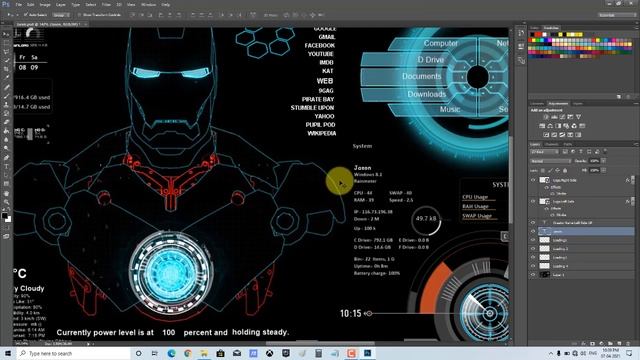Open the layer filter Kind dropdown
The height and width of the screenshot is (360, 640).
(544, 152)
